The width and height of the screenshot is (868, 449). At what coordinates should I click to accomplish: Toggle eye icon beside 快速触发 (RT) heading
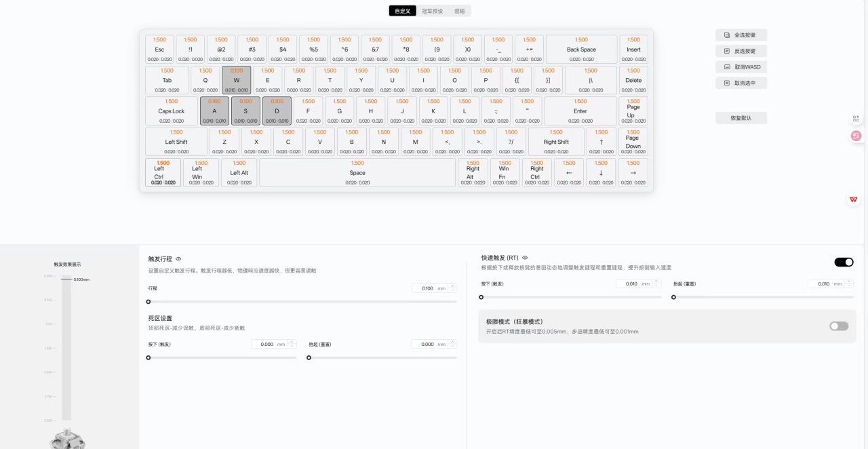pyautogui.click(x=525, y=258)
